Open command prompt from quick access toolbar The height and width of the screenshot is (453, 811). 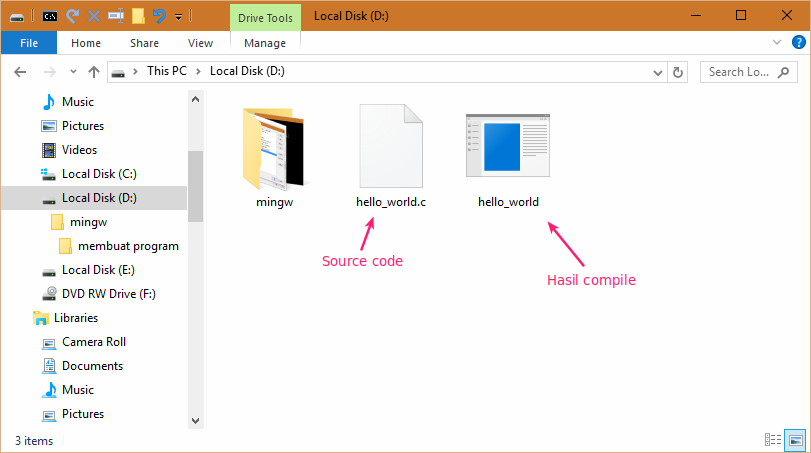click(x=50, y=17)
